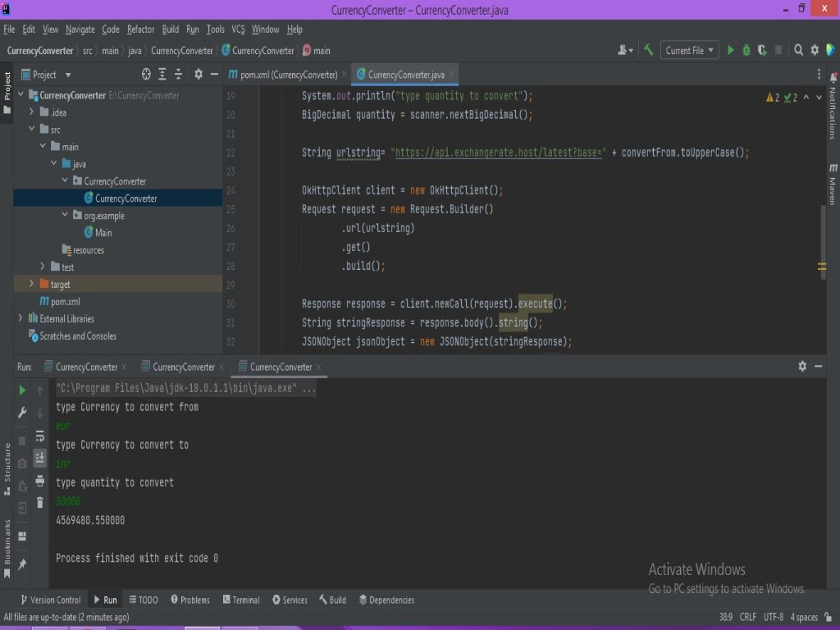Image resolution: width=840 pixels, height=630 pixels.
Task: Expand the test folder
Action: click(43, 267)
